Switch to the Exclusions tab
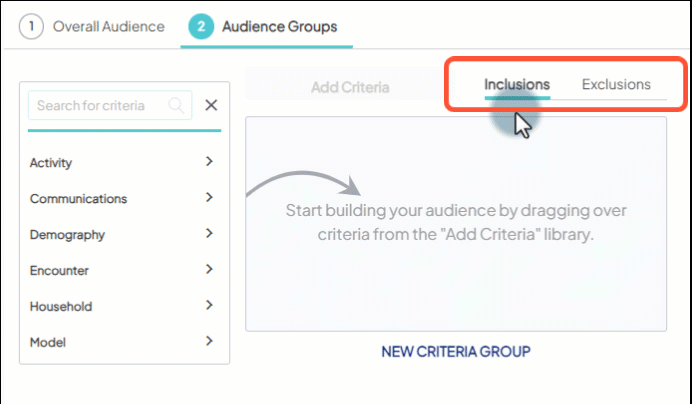This screenshot has width=692, height=404. click(616, 84)
